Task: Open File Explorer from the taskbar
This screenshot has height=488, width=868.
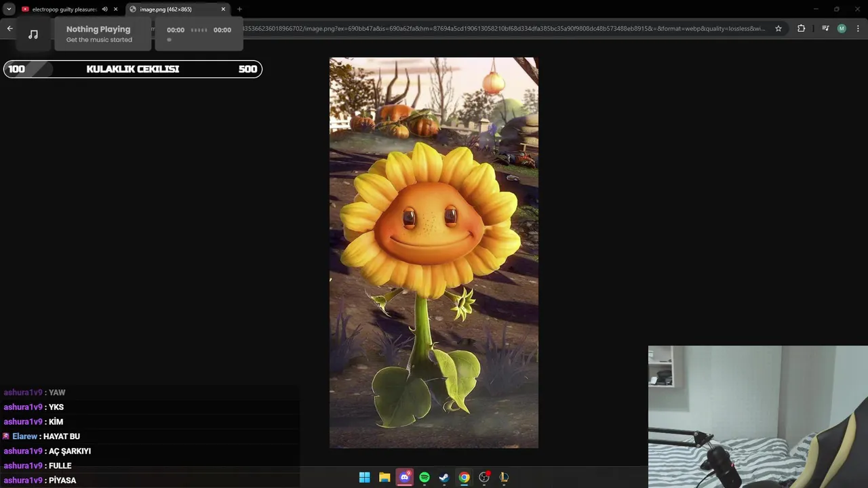Action: tap(384, 477)
